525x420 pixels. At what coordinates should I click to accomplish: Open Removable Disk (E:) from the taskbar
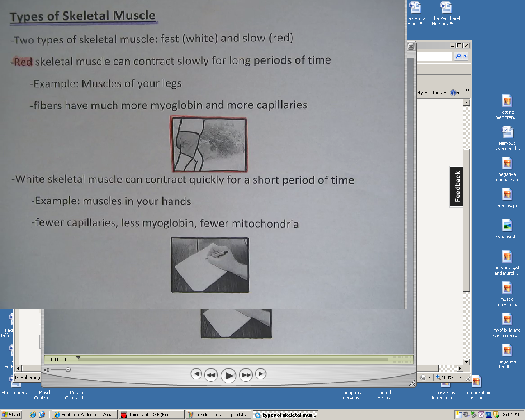coord(151,415)
